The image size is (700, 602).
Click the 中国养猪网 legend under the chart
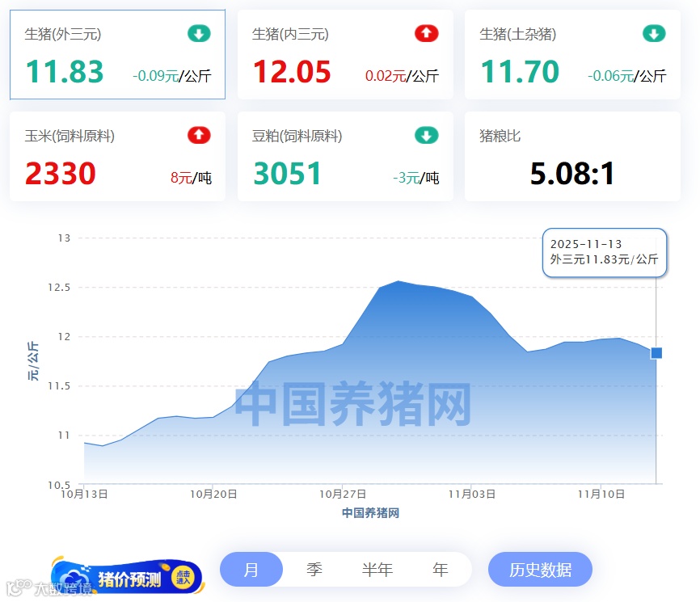(x=370, y=513)
